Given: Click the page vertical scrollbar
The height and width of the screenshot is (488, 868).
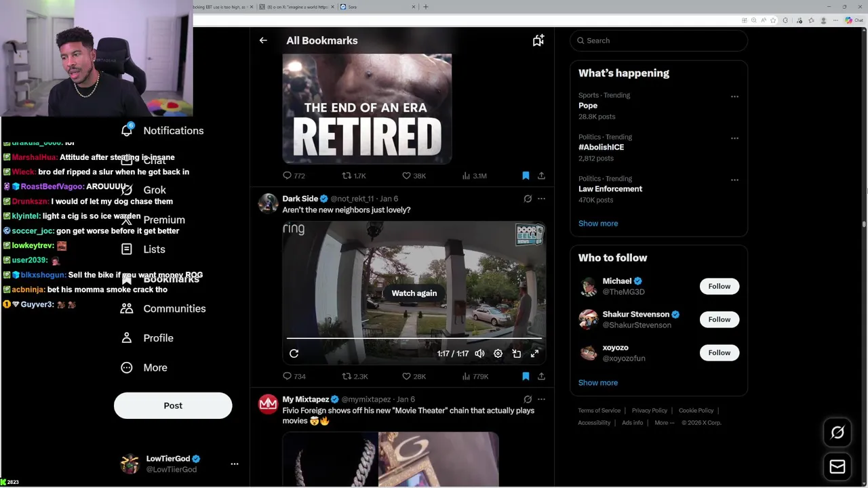Looking at the screenshot, I should coord(864,224).
